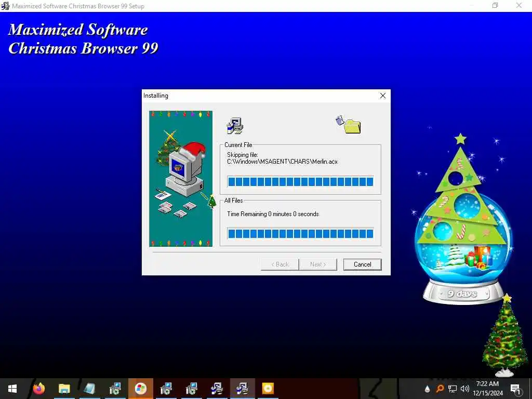Open the notepad-style app on the taskbar
Viewport: 532px width, 399px height.
[89, 389]
